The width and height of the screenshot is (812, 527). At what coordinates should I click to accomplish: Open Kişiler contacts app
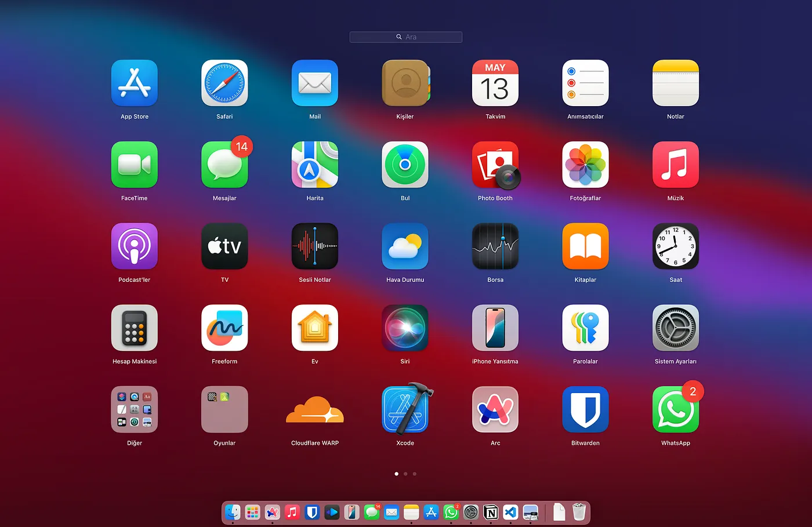point(405,83)
